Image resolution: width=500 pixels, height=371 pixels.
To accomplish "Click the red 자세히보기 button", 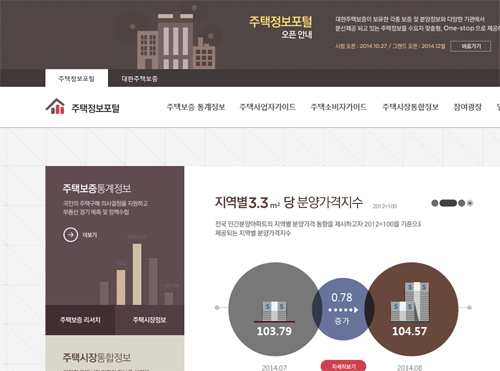I will (x=343, y=366).
